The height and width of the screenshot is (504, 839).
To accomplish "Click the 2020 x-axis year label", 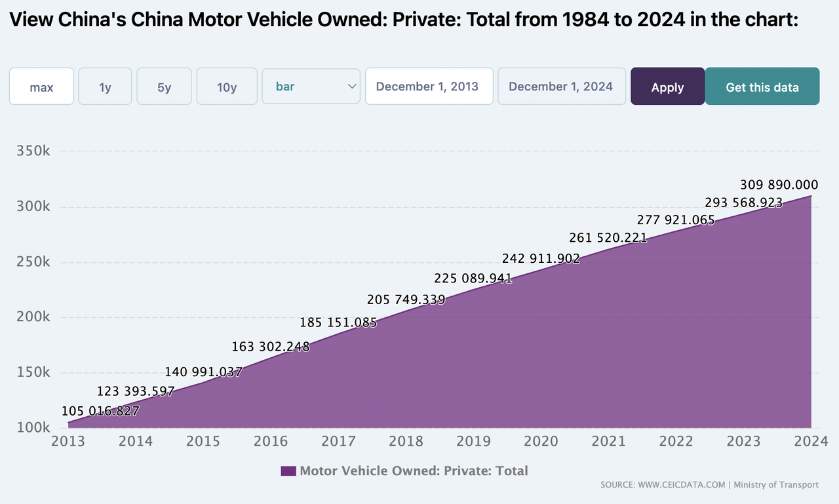I will pos(541,441).
